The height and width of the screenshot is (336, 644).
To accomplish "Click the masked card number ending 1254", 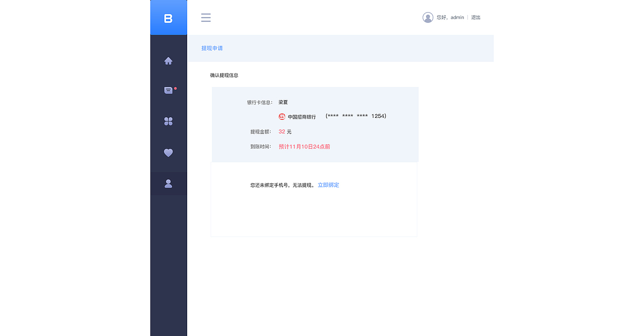I will (x=356, y=116).
